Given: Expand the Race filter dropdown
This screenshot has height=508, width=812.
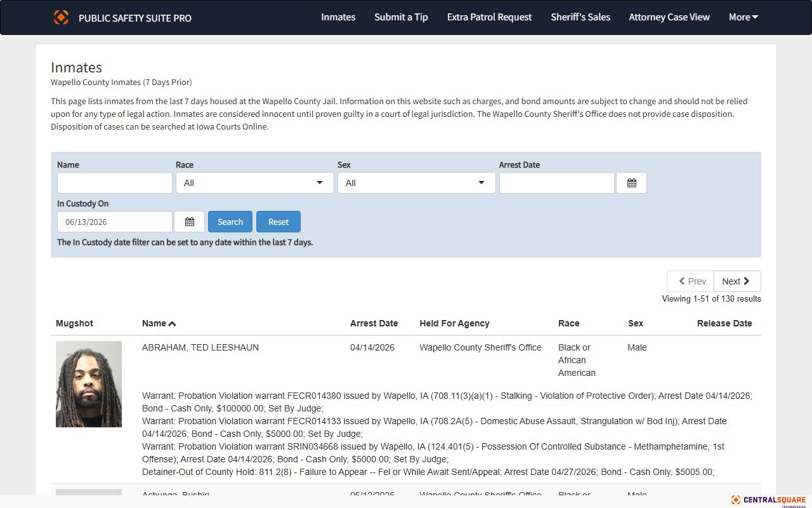Looking at the screenshot, I should (255, 183).
